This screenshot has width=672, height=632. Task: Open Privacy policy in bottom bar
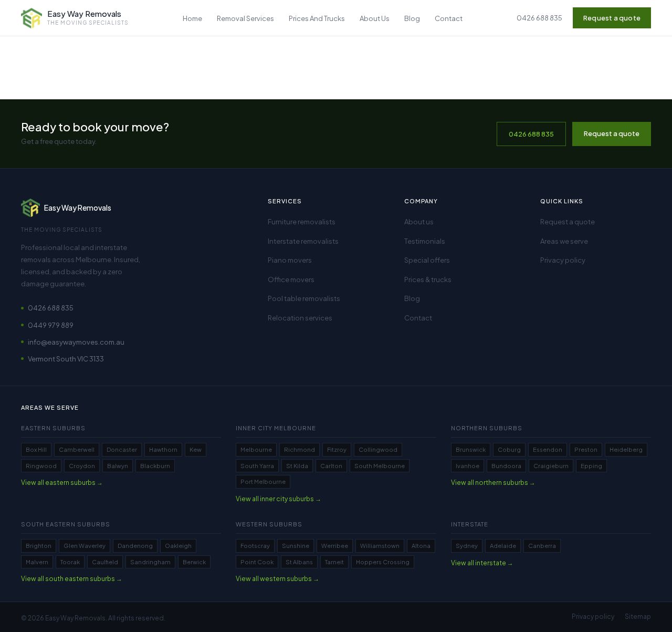(x=593, y=617)
